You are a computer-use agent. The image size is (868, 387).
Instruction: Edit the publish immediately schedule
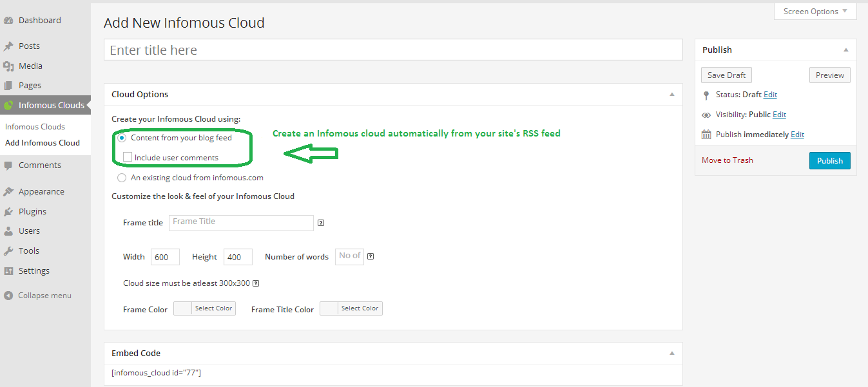pyautogui.click(x=797, y=135)
